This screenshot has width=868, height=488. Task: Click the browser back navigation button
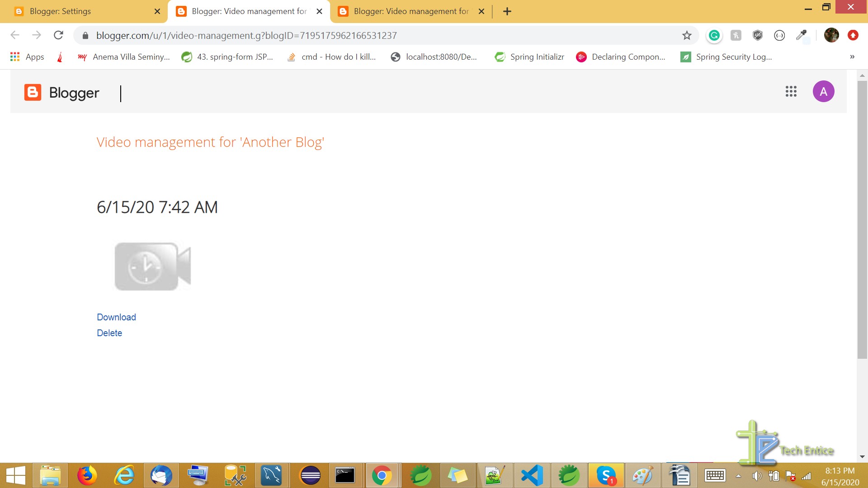click(x=14, y=35)
